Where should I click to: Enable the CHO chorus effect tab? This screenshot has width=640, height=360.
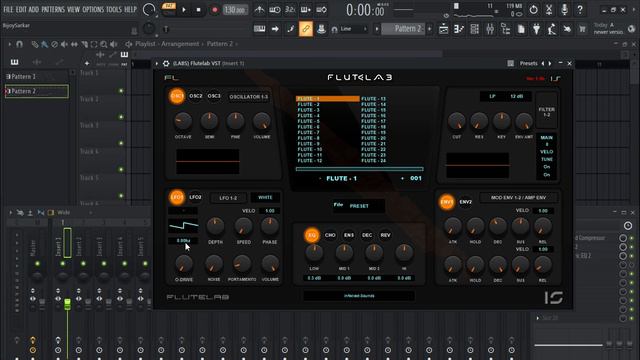[x=330, y=235]
